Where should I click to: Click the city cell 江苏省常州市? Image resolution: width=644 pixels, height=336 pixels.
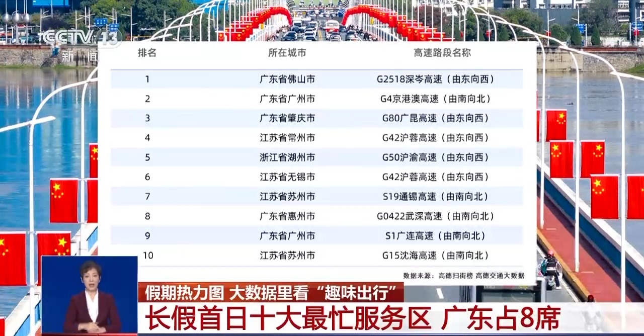(x=287, y=138)
